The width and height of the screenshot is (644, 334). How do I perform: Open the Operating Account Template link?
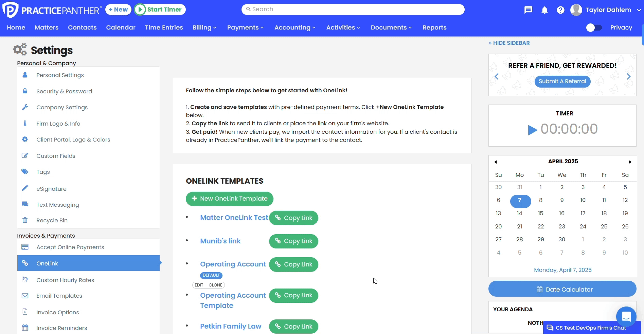(233, 300)
